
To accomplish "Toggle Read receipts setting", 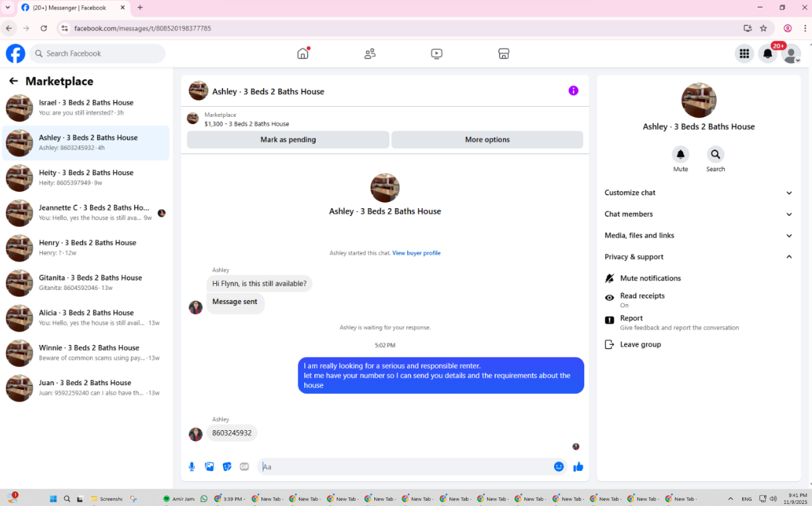I will pyautogui.click(x=698, y=300).
